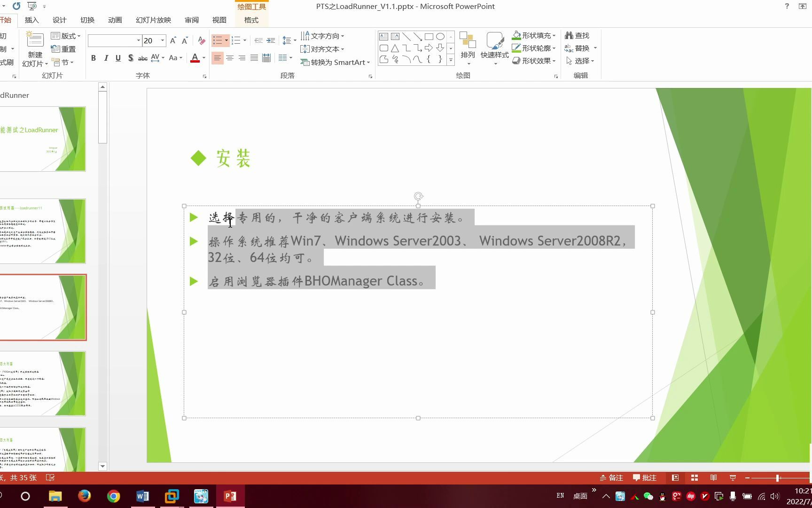Toggle text shadow effect
This screenshot has height=508, width=812.
pyautogui.click(x=130, y=58)
